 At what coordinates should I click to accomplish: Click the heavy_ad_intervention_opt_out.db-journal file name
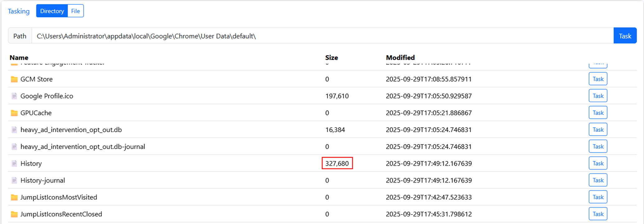tap(82, 146)
